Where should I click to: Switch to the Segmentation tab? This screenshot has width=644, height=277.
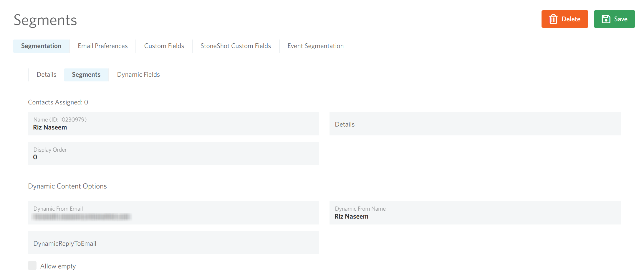42,46
